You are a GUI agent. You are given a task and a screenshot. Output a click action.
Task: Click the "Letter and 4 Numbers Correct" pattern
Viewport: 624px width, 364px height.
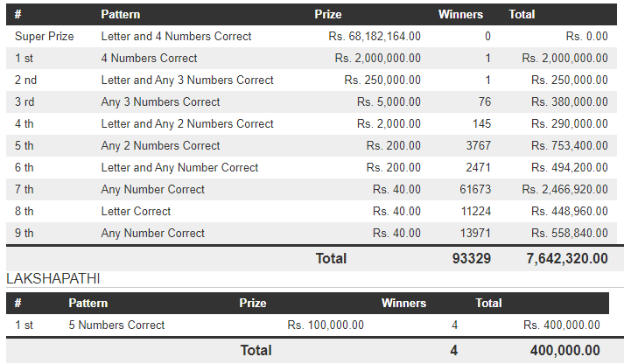[176, 37]
